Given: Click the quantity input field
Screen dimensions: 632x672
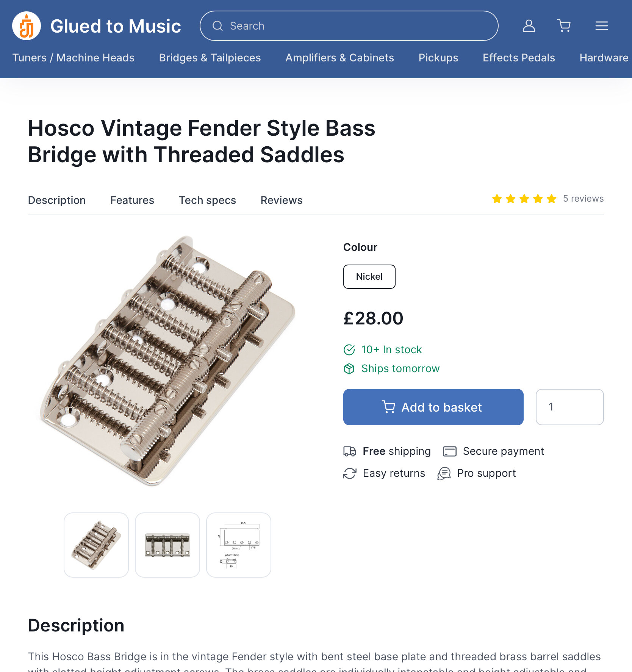Looking at the screenshot, I should pyautogui.click(x=569, y=407).
